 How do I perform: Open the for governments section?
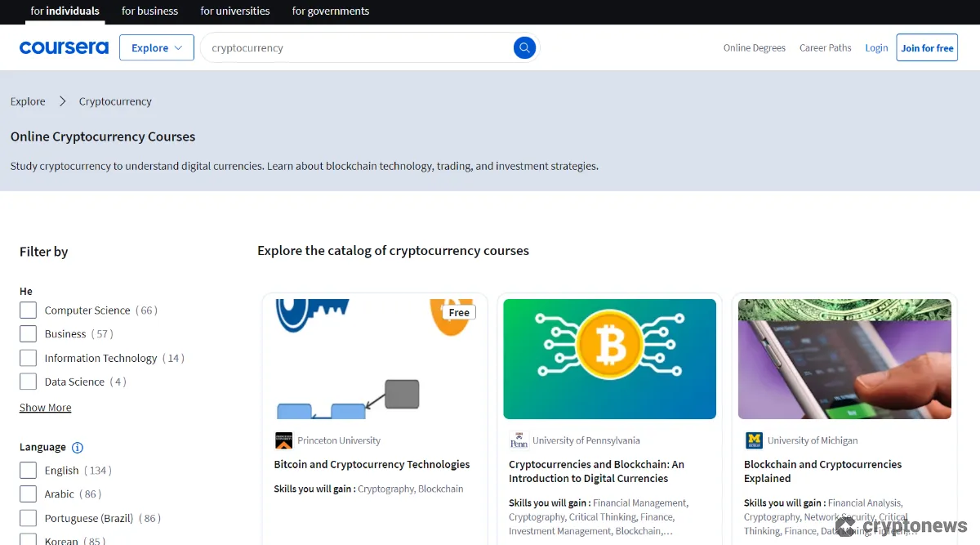(330, 11)
